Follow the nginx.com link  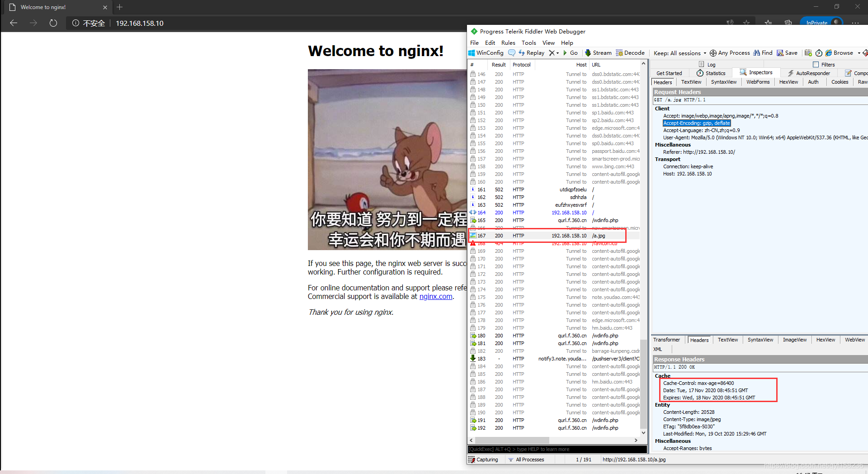(x=436, y=296)
